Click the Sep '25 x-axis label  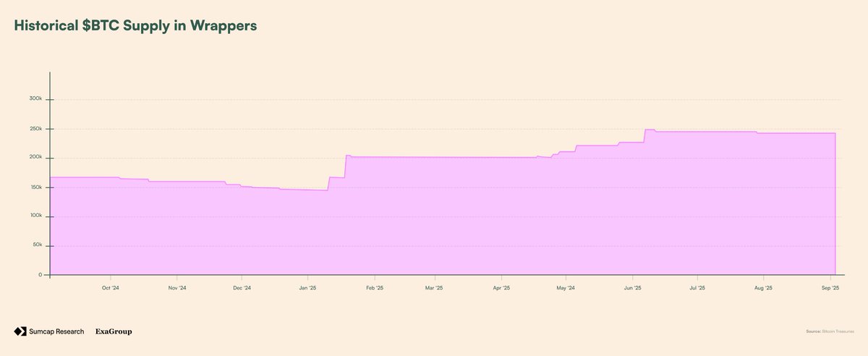(x=830, y=288)
